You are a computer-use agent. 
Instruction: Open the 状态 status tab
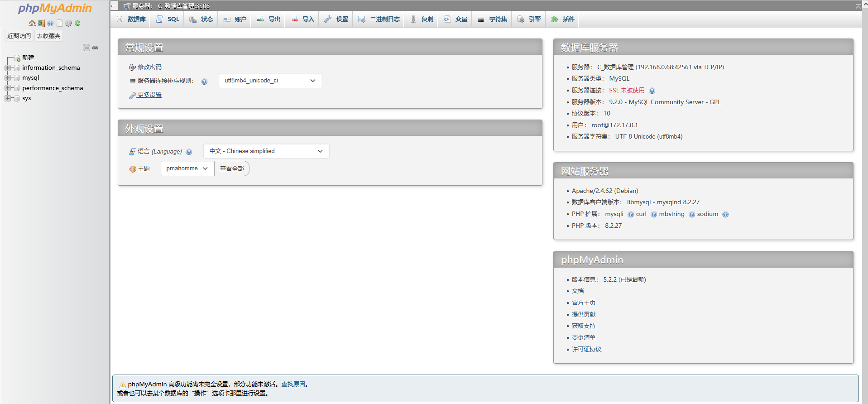point(201,19)
